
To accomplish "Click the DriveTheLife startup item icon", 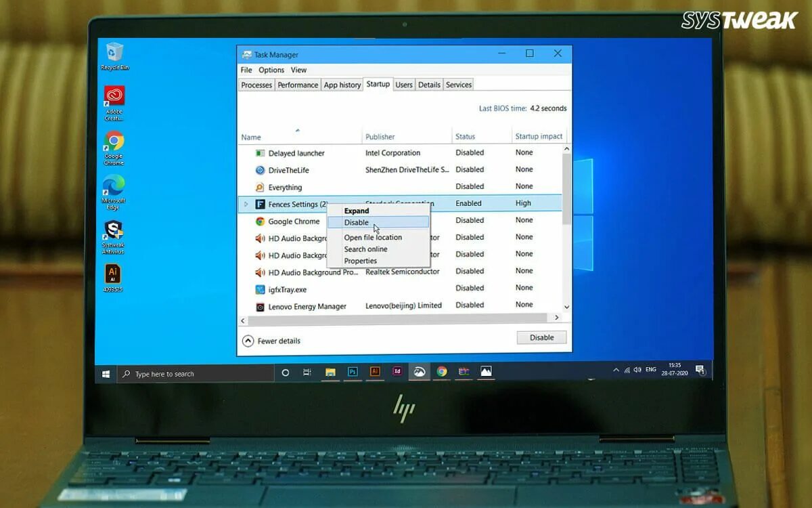I will click(260, 170).
